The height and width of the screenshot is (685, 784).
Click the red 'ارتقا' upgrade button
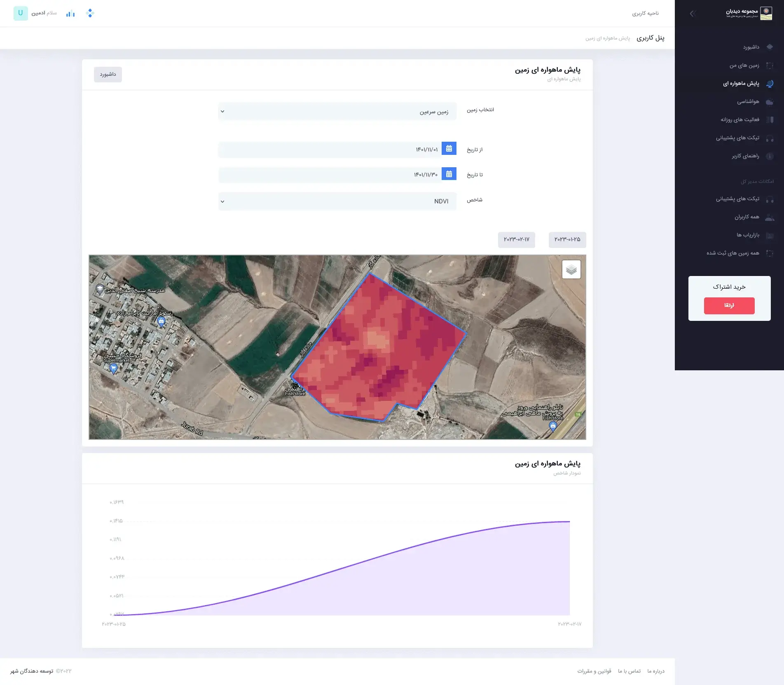729,306
